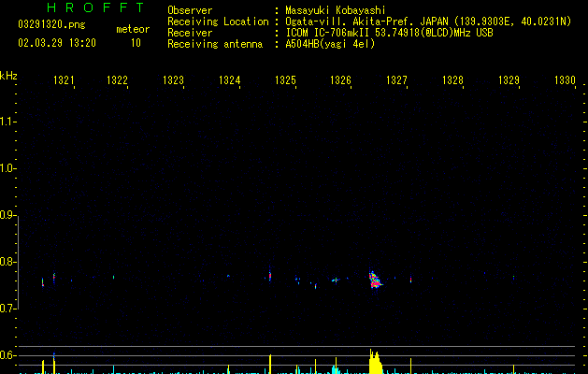Click the 1323 time axis marker
The image size is (588, 374).
click(x=173, y=80)
